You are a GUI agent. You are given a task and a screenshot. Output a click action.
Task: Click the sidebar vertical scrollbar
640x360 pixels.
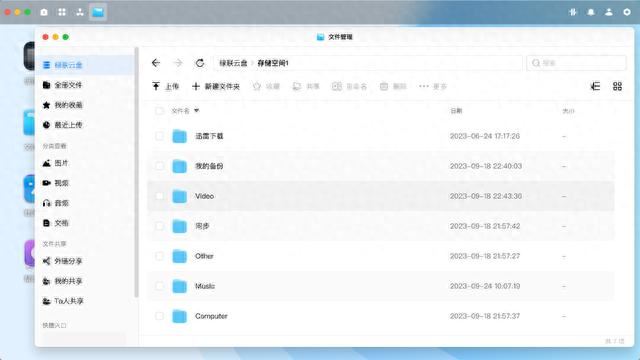136,172
